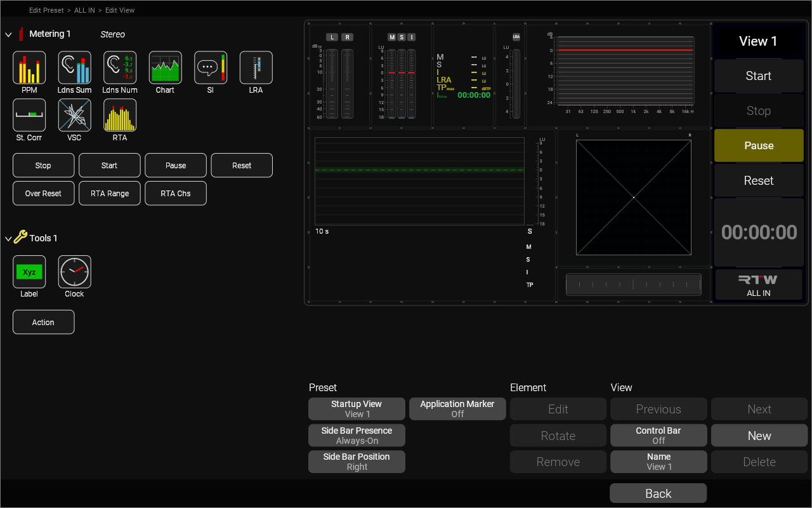Add the RTA analyzer icon
The image size is (812, 508).
point(120,116)
